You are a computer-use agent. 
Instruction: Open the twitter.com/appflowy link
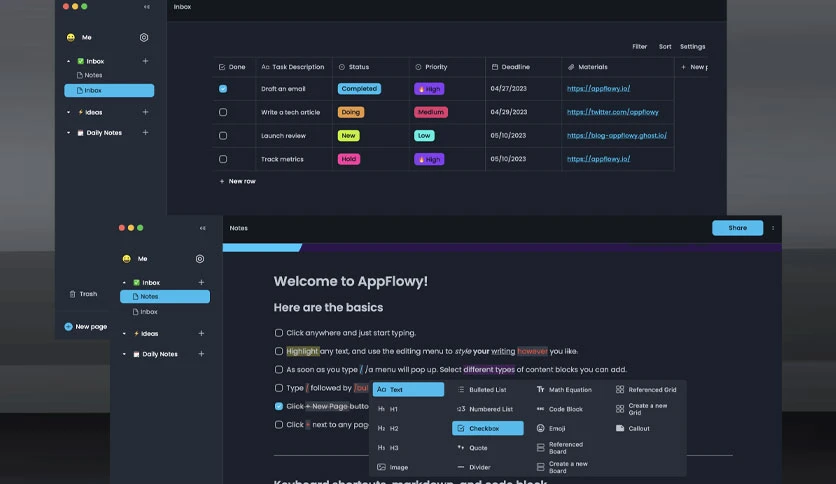(613, 112)
